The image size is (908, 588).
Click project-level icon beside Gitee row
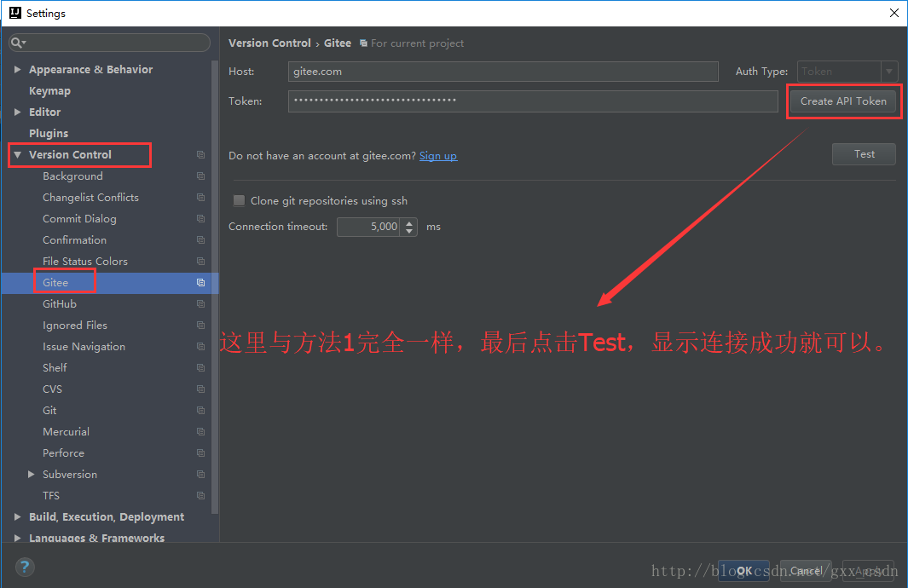[x=200, y=282]
